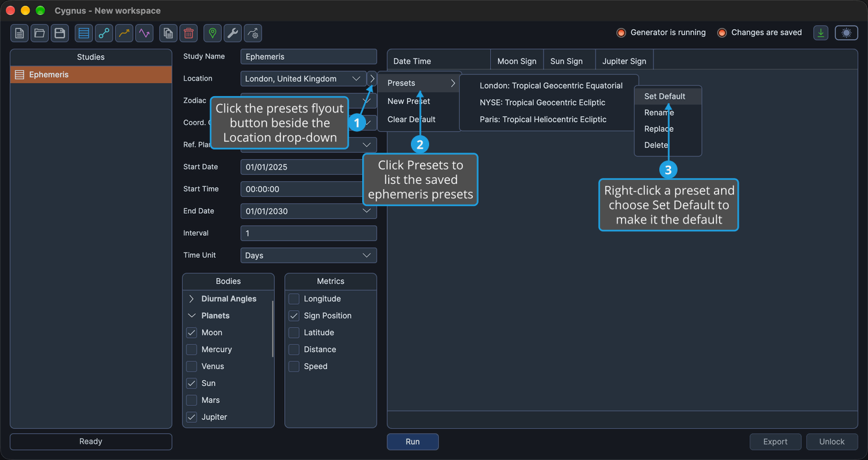The width and height of the screenshot is (868, 460).
Task: Check the Speed metric checkbox
Action: point(294,366)
